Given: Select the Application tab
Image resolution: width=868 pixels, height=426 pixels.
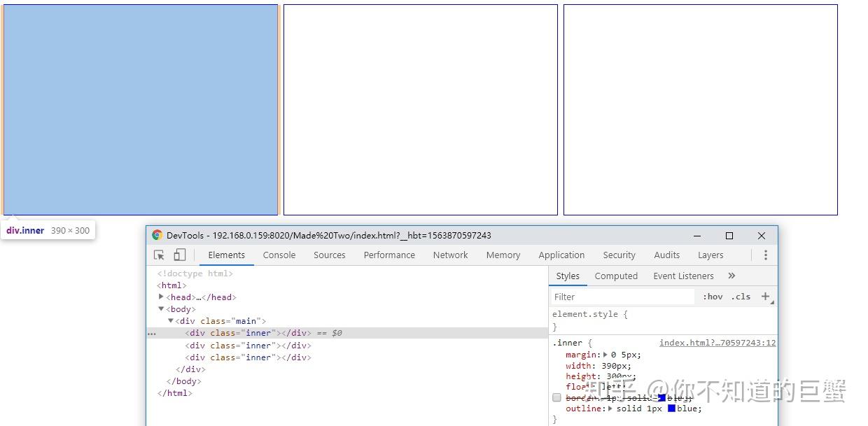Looking at the screenshot, I should click(x=561, y=255).
